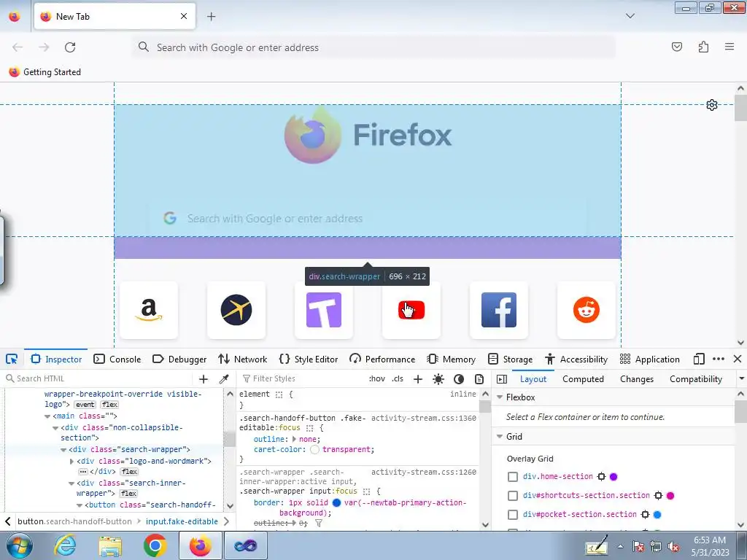Viewport: 747px width, 560px height.
Task: Toggle print media simulation page icon
Action: tap(479, 379)
